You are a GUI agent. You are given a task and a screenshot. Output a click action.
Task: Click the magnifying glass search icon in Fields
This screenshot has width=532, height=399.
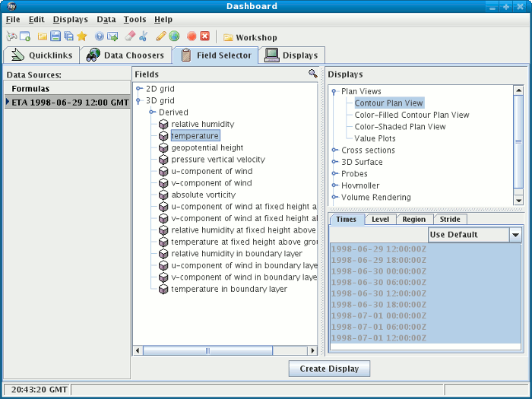pos(312,74)
